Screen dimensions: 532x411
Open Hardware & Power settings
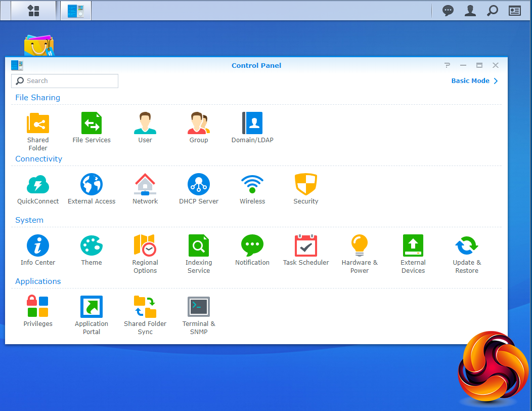point(360,245)
